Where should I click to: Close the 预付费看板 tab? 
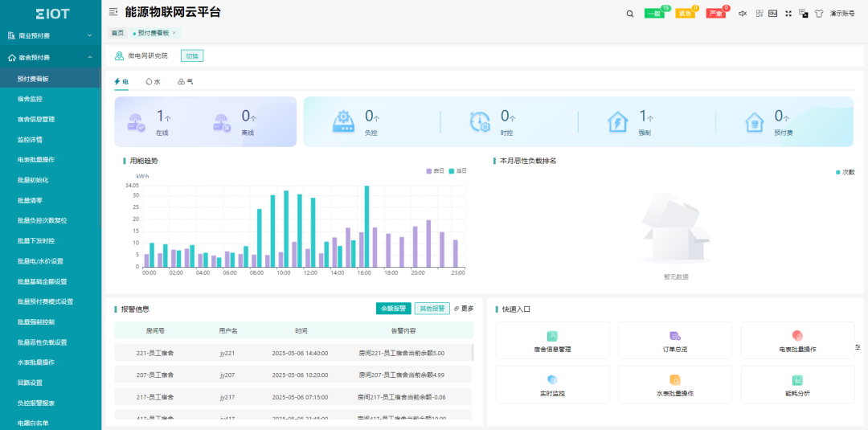(x=174, y=33)
